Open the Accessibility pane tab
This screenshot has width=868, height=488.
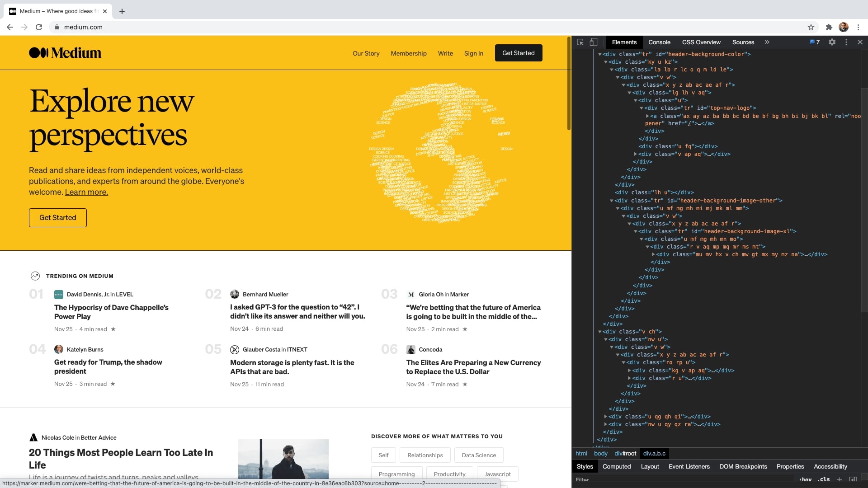tap(830, 466)
